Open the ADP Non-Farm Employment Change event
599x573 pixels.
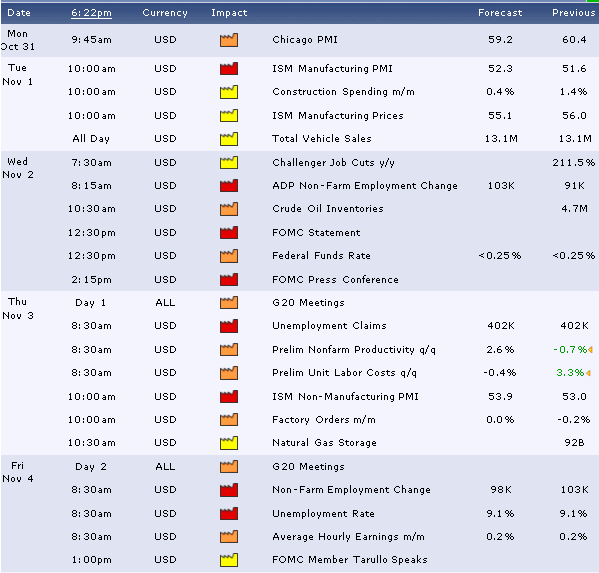coord(365,186)
